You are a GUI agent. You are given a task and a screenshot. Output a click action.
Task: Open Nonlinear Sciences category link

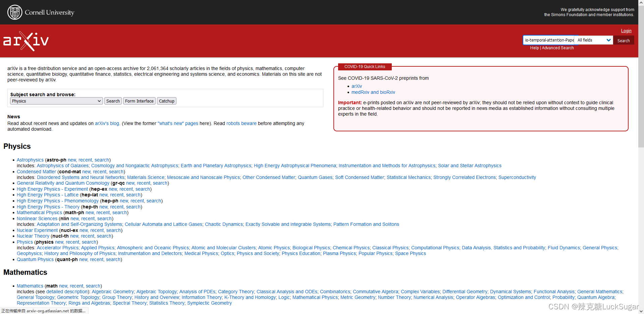37,218
